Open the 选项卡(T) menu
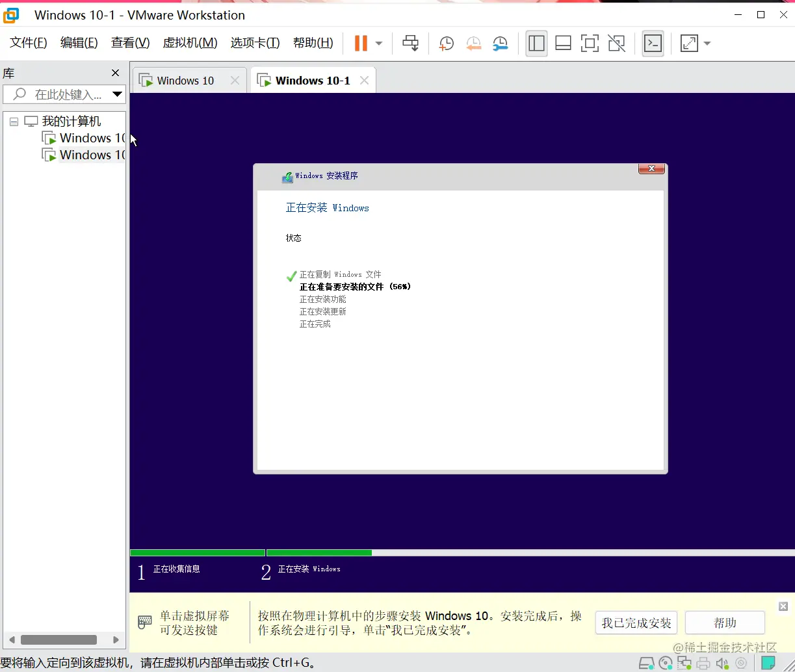The height and width of the screenshot is (672, 795). point(255,43)
